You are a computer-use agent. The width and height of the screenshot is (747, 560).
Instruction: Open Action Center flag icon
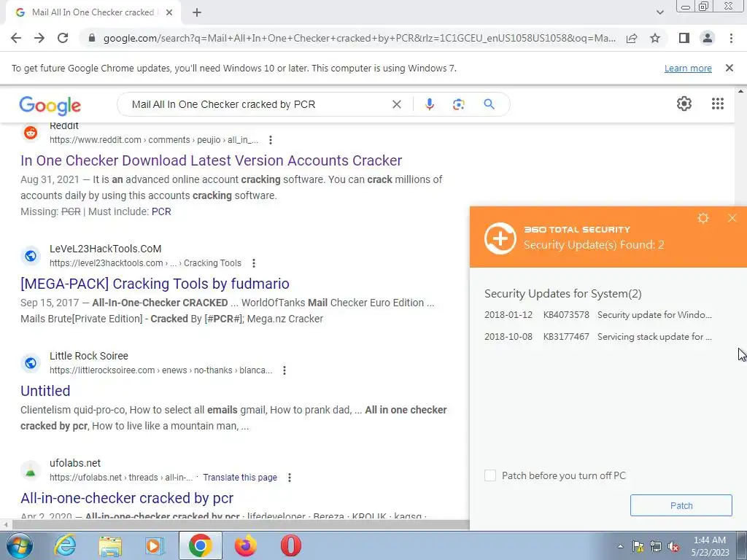[x=638, y=546]
